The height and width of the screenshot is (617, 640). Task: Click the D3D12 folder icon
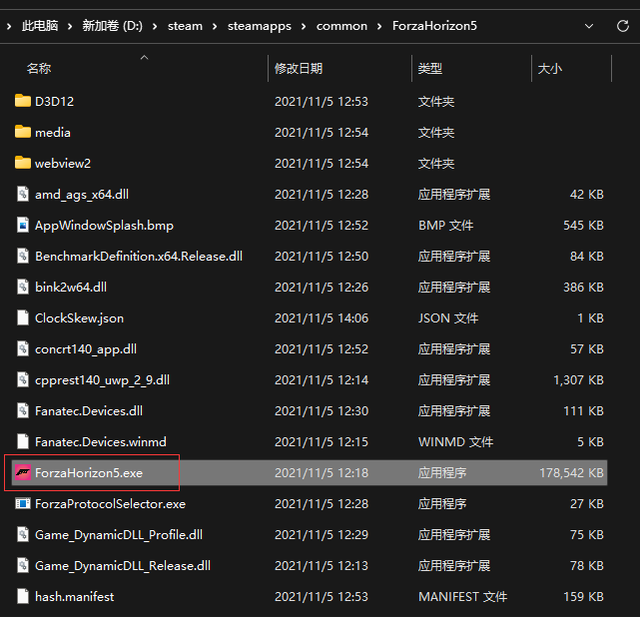[23, 101]
